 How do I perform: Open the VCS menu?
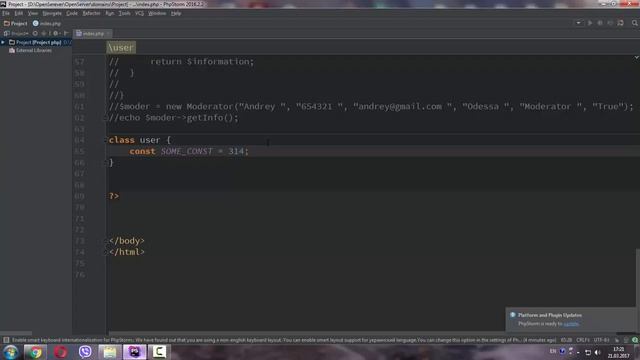139,13
